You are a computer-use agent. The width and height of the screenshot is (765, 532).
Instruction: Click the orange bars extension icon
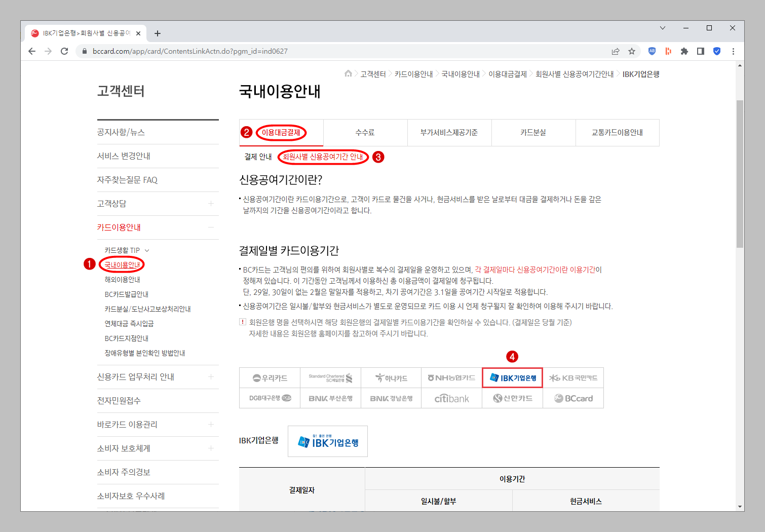tap(668, 51)
